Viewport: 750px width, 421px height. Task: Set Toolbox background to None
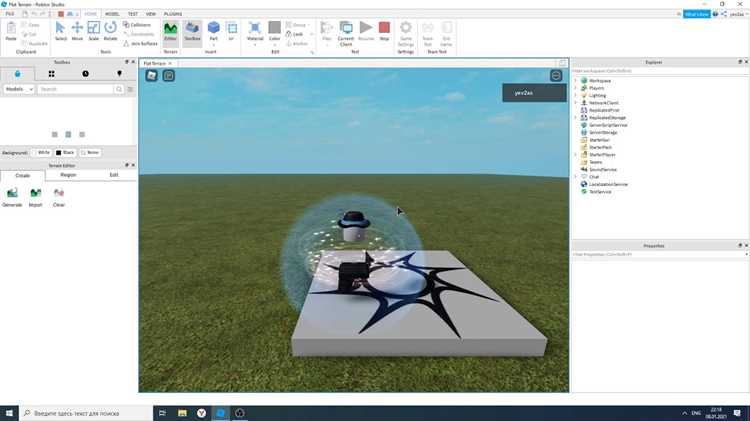point(90,153)
